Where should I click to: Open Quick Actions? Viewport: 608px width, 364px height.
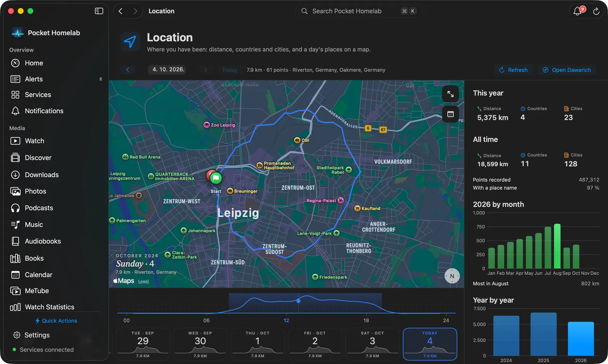pos(56,321)
